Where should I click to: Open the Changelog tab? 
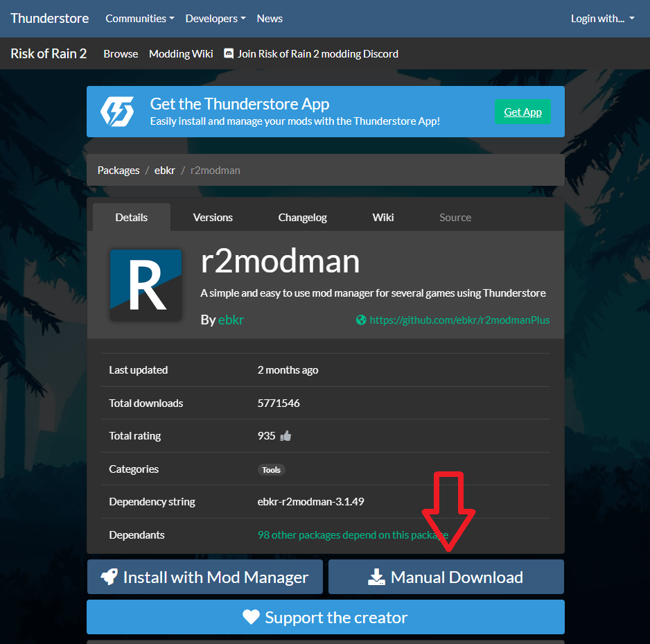(x=302, y=218)
